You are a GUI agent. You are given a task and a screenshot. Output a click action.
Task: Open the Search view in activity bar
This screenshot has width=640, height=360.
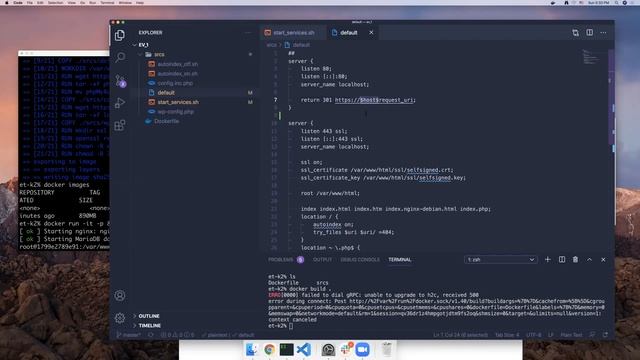[x=120, y=57]
